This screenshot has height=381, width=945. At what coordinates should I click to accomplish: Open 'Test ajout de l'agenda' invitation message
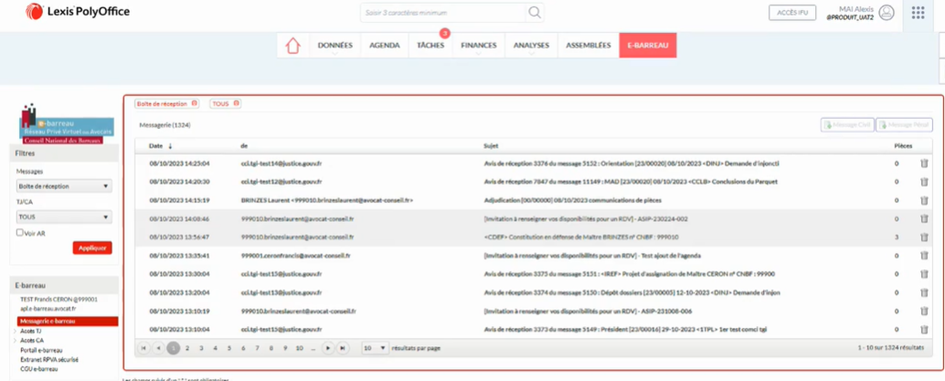(592, 256)
